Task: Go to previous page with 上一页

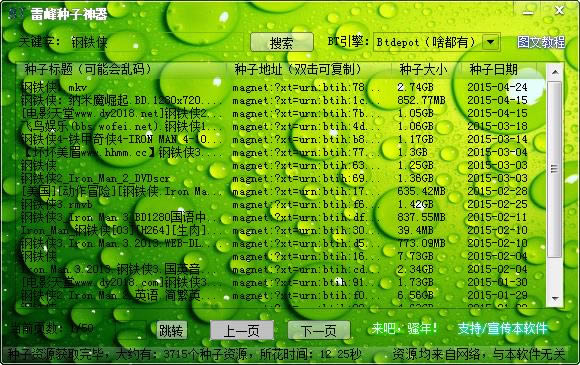Action: 242,331
